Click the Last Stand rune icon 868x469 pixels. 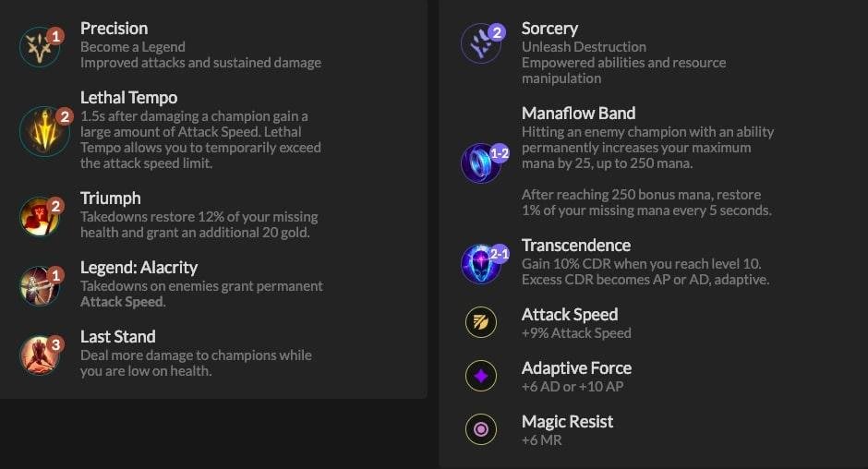coord(40,355)
